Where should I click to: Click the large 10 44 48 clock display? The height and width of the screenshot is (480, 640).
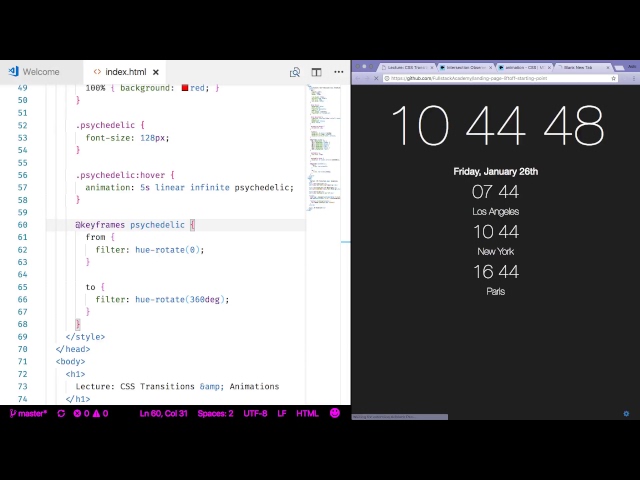point(497,125)
